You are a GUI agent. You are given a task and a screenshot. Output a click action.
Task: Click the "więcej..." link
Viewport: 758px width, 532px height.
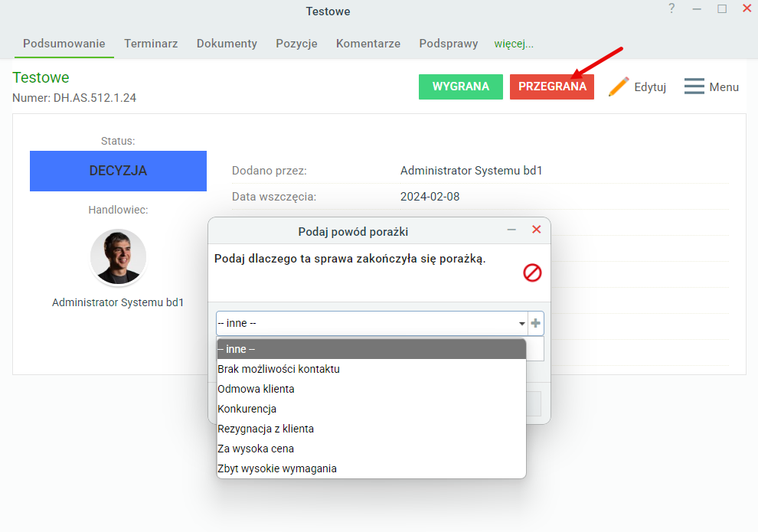514,44
